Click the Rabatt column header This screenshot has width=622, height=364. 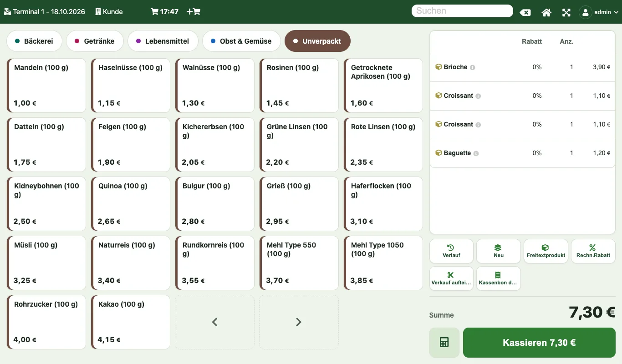(532, 41)
